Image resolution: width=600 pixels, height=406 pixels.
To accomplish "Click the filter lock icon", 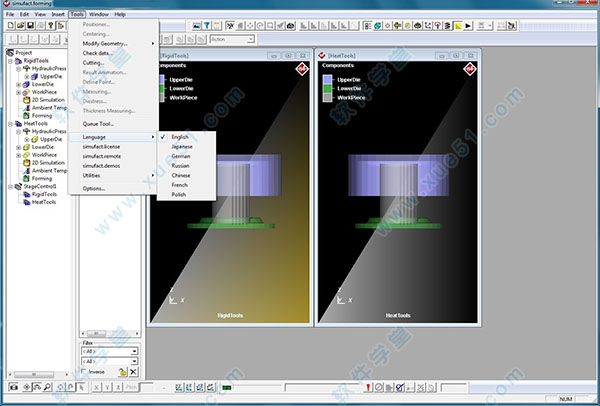I will pyautogui.click(x=122, y=372).
